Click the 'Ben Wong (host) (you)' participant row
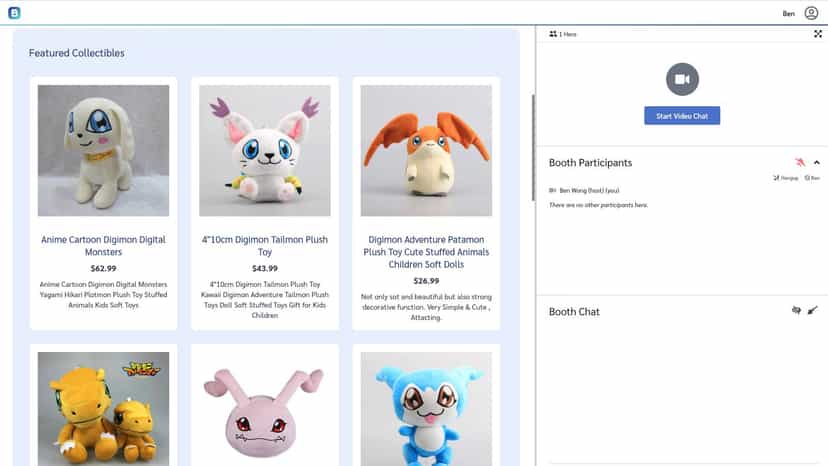Image resolution: width=828 pixels, height=466 pixels. 584,190
